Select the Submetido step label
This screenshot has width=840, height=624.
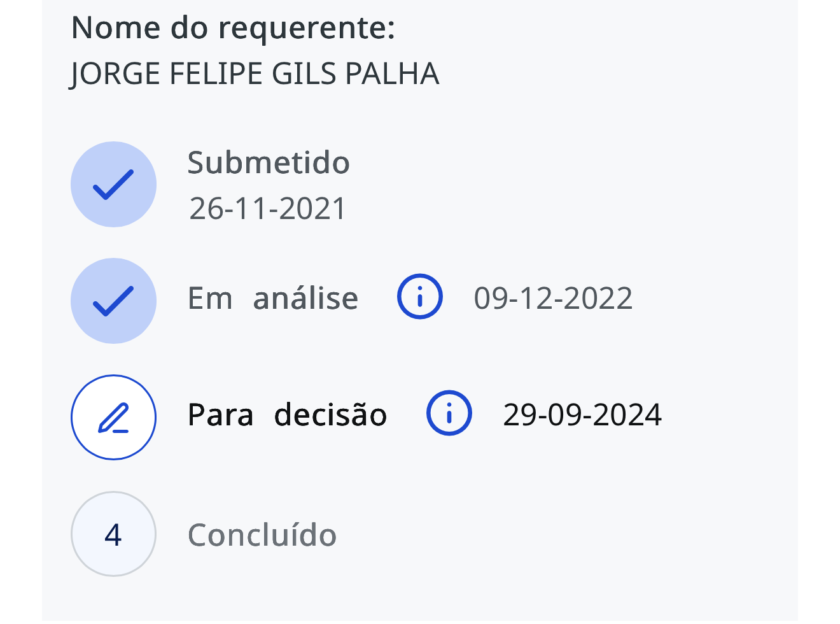tap(269, 163)
